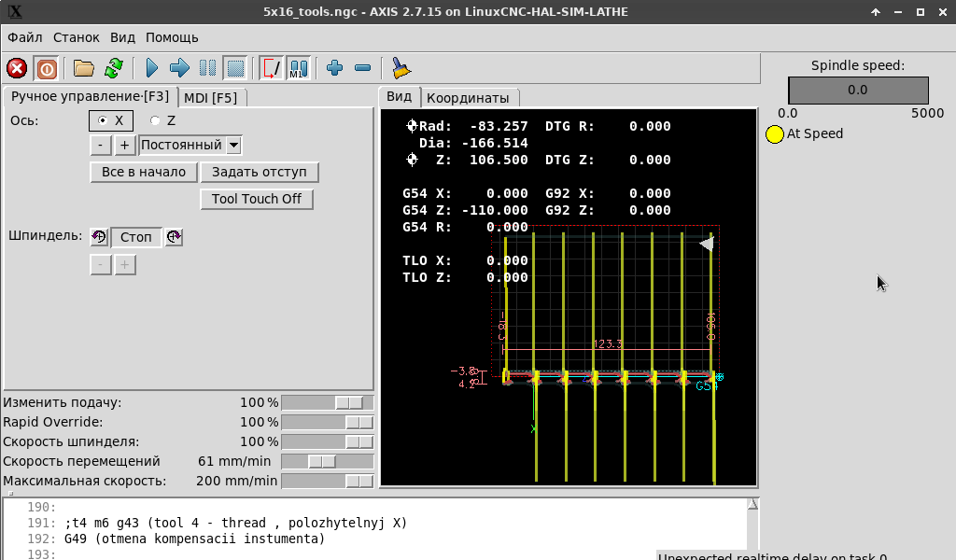
Task: Toggle skip lines with slash button
Action: 271,68
